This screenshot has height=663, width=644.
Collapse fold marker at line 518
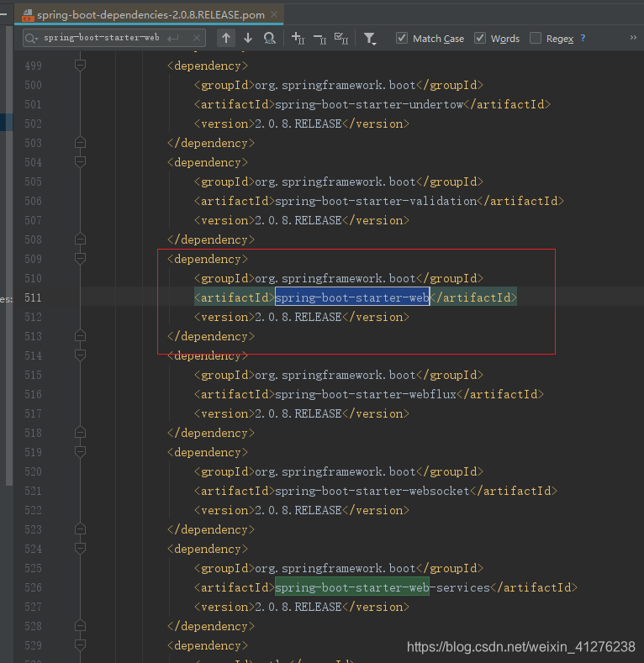click(x=81, y=432)
